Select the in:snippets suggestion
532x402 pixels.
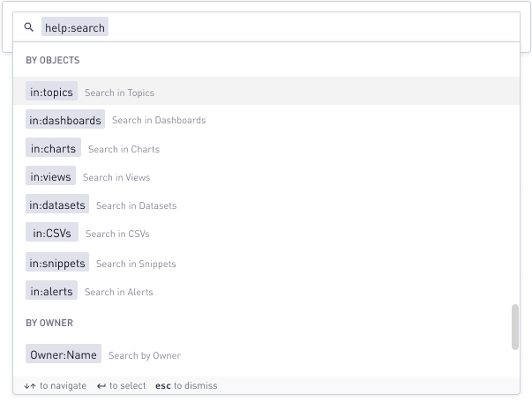click(57, 262)
